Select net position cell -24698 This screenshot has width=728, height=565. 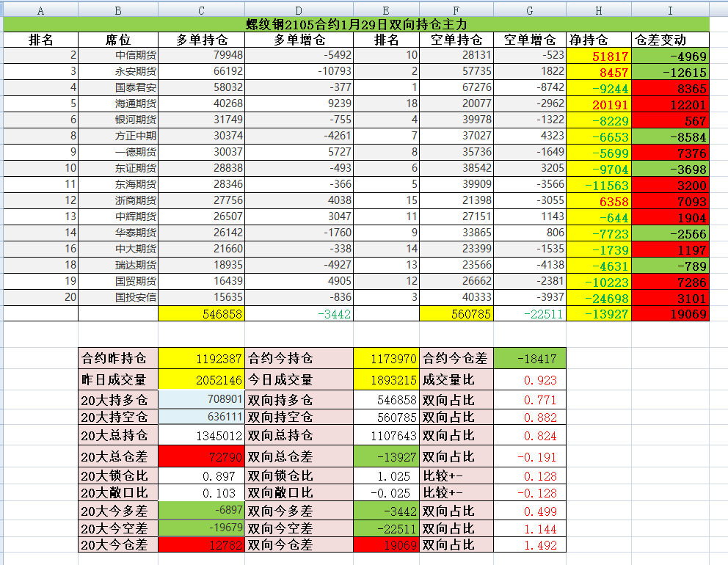click(x=599, y=298)
